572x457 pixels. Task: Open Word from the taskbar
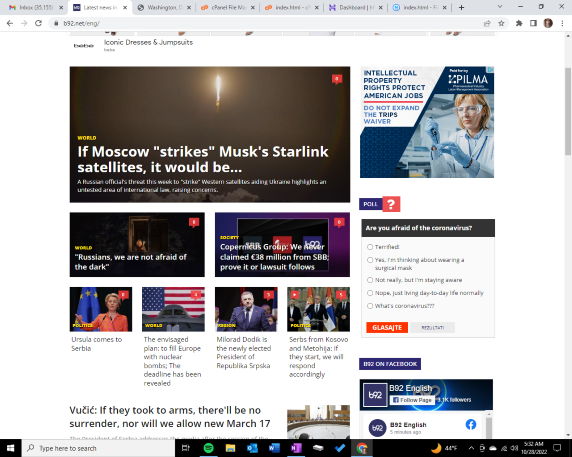tap(274, 448)
